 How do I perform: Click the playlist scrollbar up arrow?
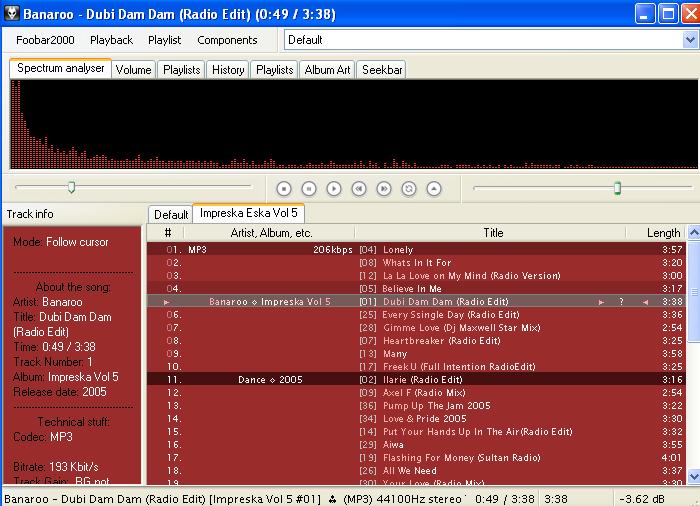tap(693, 233)
